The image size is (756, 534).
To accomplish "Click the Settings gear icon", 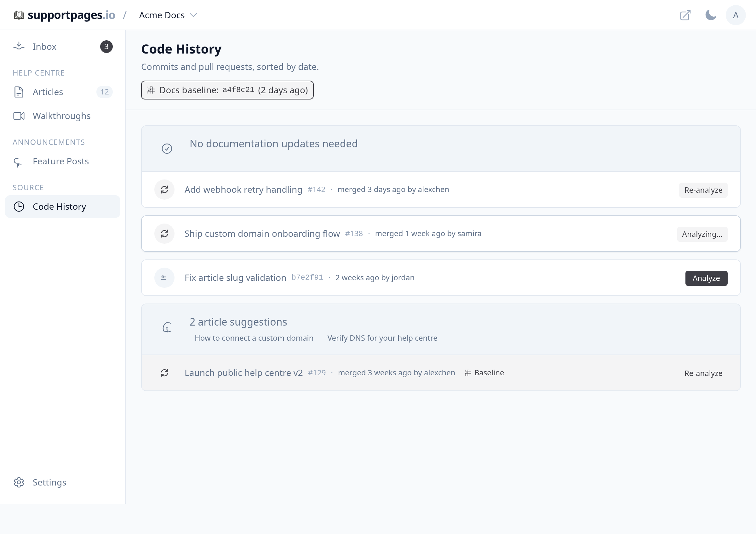I will 19,482.
